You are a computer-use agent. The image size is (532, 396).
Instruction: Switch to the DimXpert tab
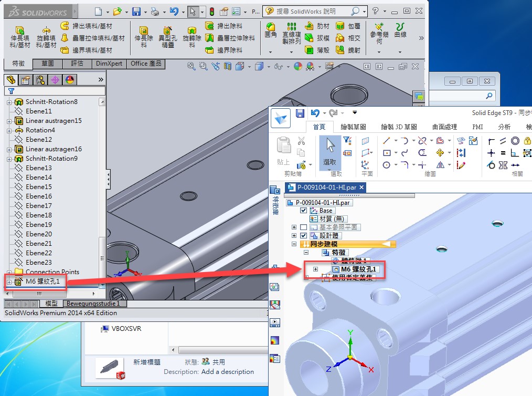click(x=109, y=64)
